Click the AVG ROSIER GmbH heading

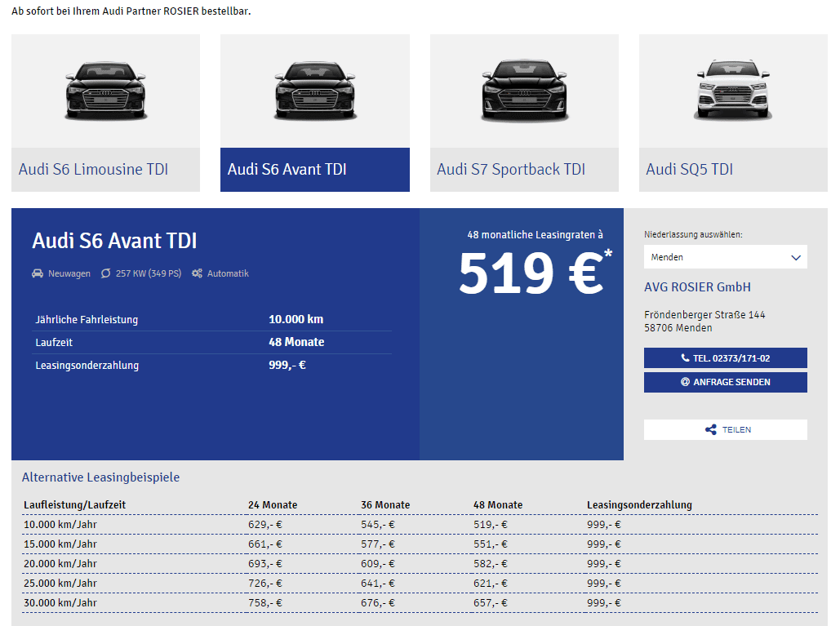(x=697, y=287)
